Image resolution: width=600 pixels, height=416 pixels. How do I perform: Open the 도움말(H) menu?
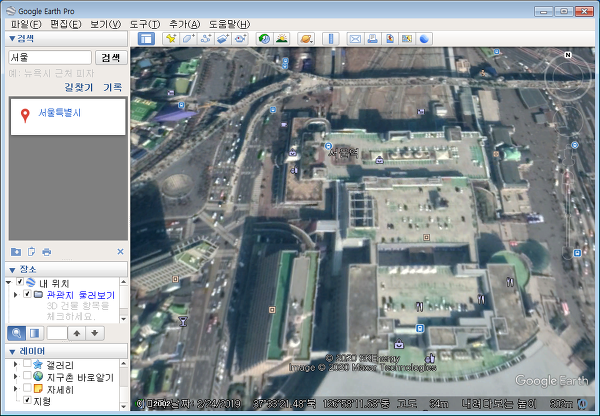[229, 24]
